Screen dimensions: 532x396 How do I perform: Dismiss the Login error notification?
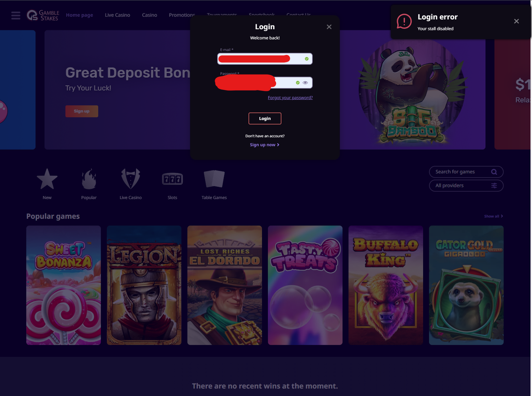click(x=516, y=21)
